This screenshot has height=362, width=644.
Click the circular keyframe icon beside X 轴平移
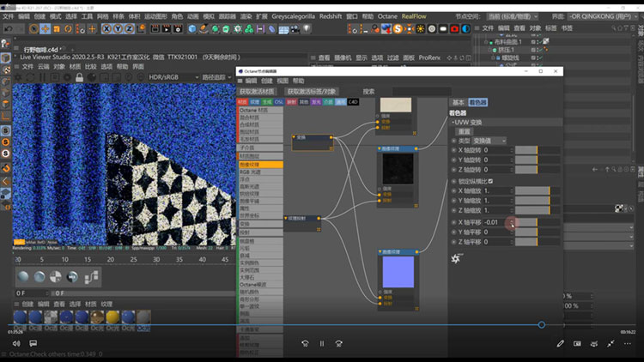(x=454, y=222)
